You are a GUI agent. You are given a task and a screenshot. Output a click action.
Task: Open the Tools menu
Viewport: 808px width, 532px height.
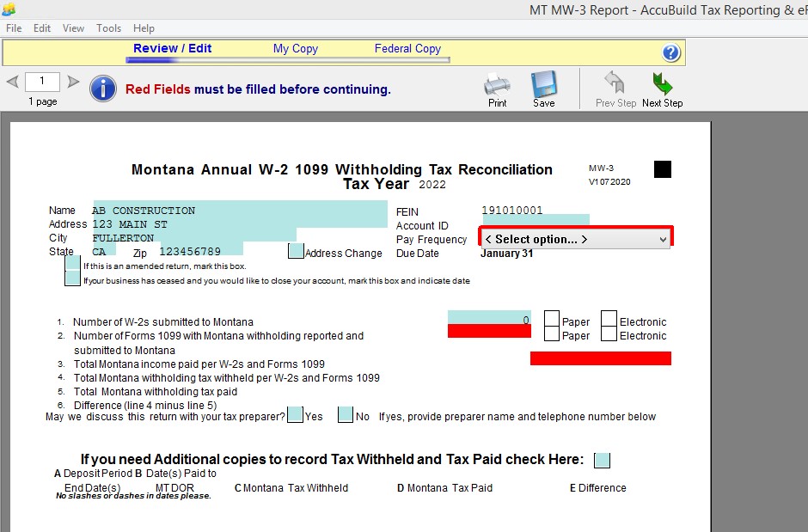[108, 28]
